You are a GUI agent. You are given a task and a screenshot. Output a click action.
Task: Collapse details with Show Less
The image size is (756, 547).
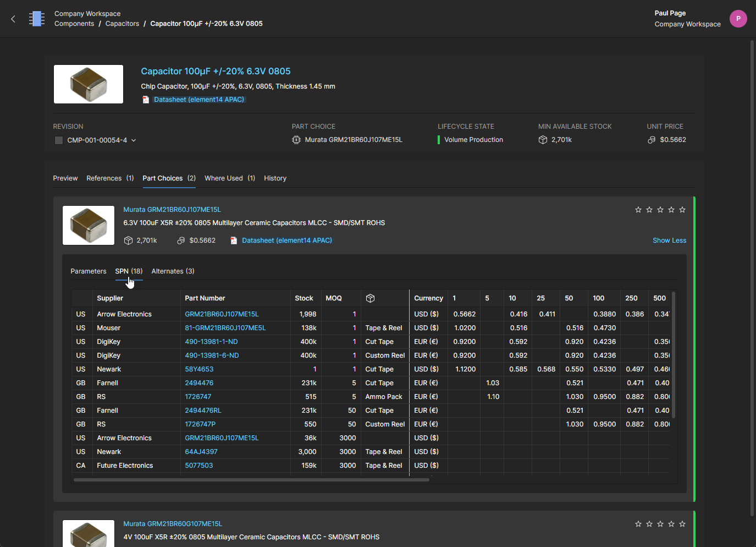[669, 240]
